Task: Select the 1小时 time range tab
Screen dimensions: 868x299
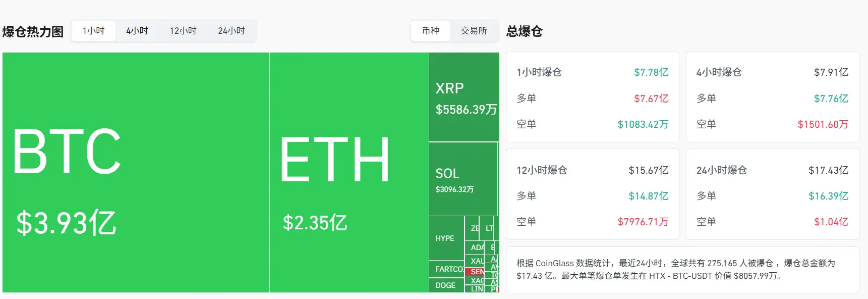Action: (x=93, y=31)
